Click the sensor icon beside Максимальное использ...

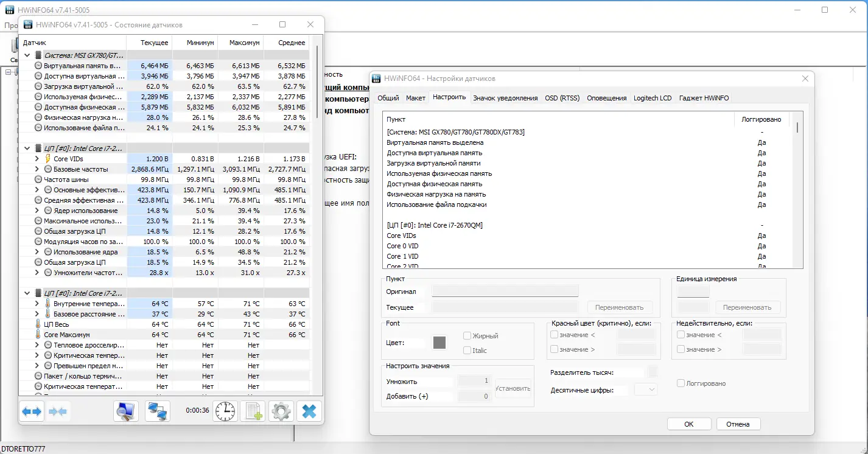pyautogui.click(x=38, y=221)
